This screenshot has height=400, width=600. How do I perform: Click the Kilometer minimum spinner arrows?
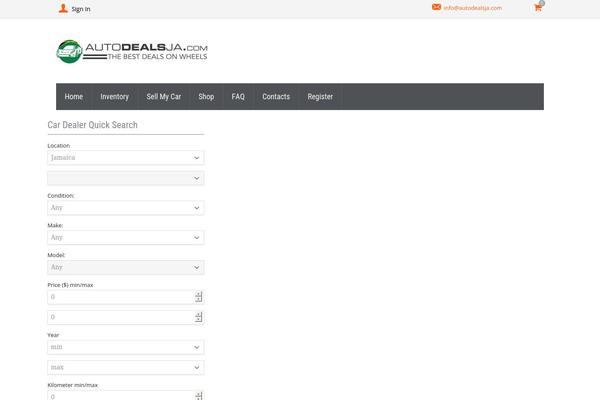pos(199,396)
